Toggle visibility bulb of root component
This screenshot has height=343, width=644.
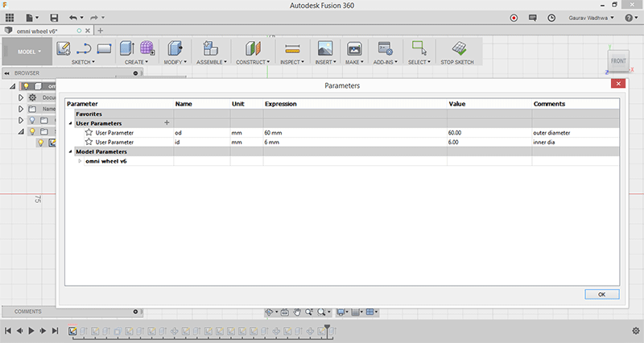26,86
